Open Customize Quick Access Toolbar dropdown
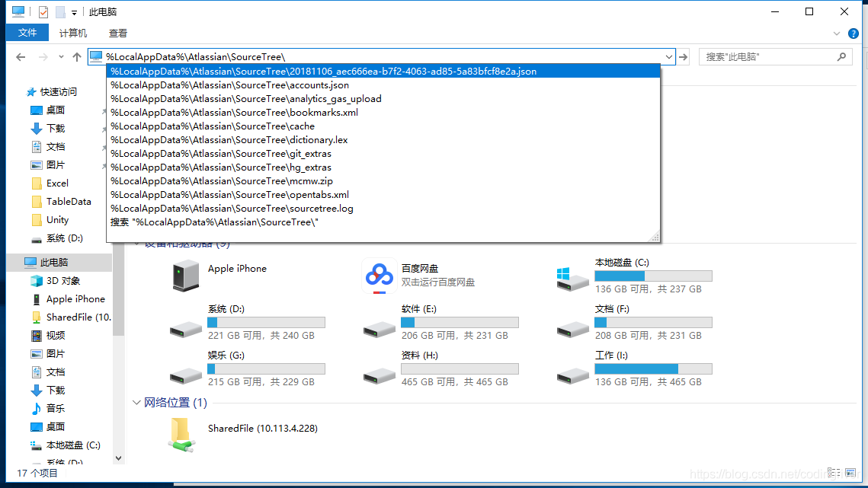The image size is (868, 488). pos(74,12)
